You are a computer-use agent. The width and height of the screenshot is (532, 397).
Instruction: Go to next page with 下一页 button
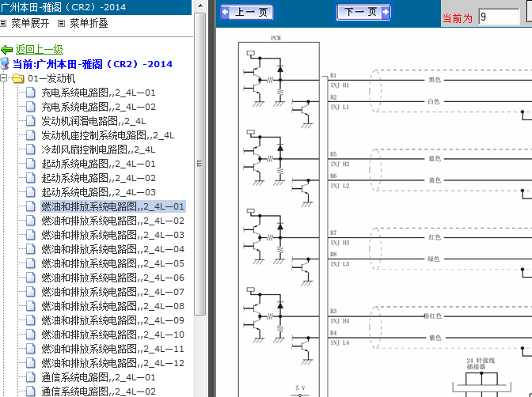click(363, 12)
